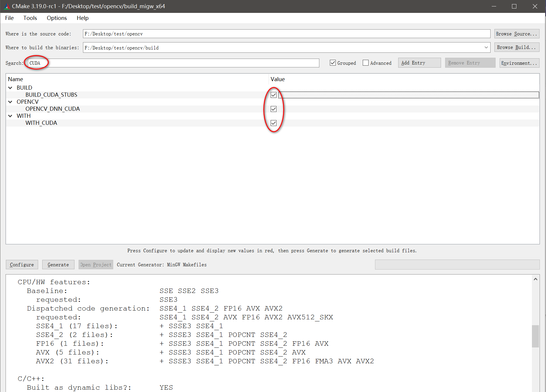Open the build binaries path dropdown
The width and height of the screenshot is (546, 392).
(x=486, y=47)
